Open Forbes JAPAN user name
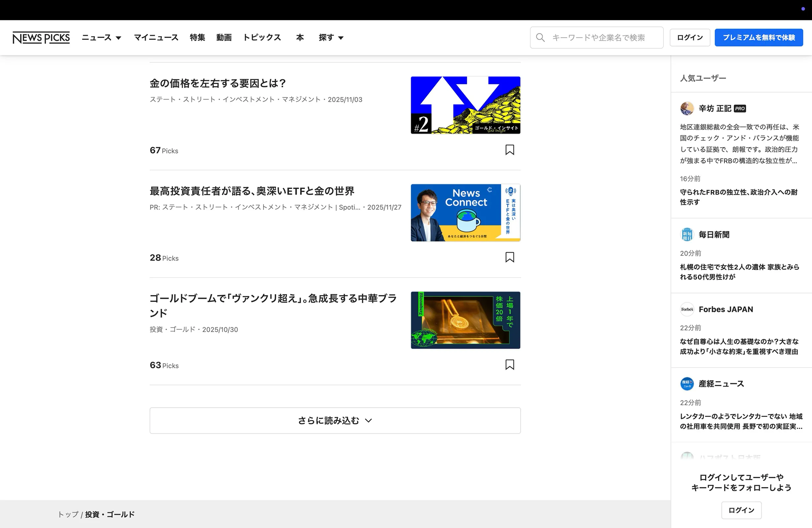This screenshot has width=812, height=528. pos(726,309)
